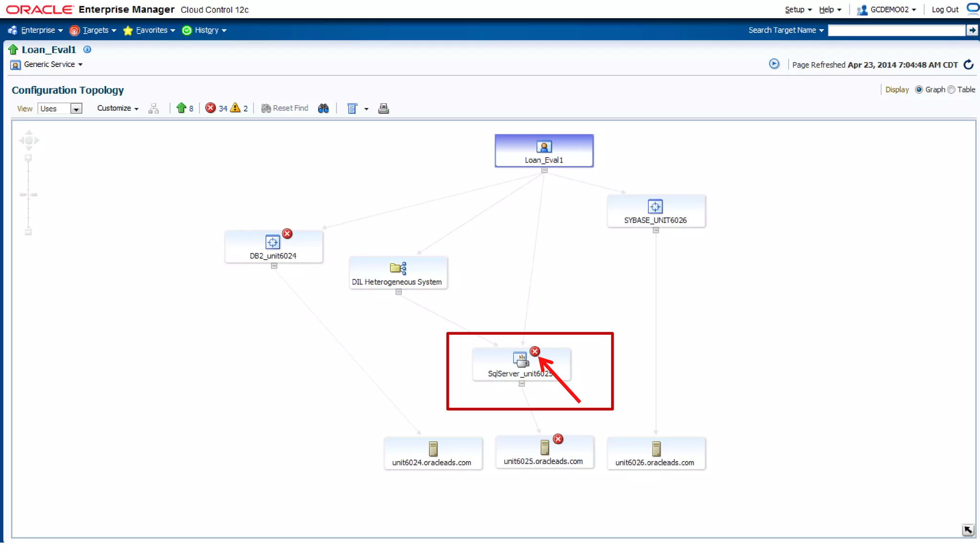Click the Reset Find button

click(284, 108)
